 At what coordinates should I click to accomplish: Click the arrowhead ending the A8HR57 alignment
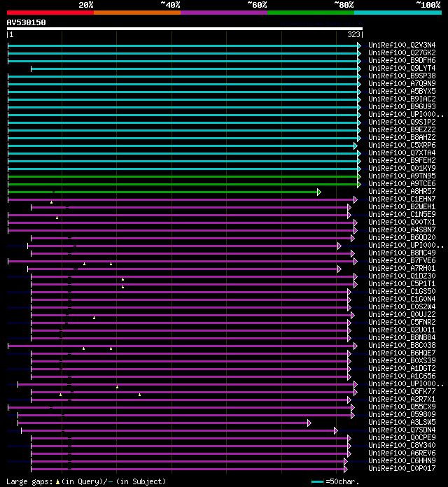[319, 192]
